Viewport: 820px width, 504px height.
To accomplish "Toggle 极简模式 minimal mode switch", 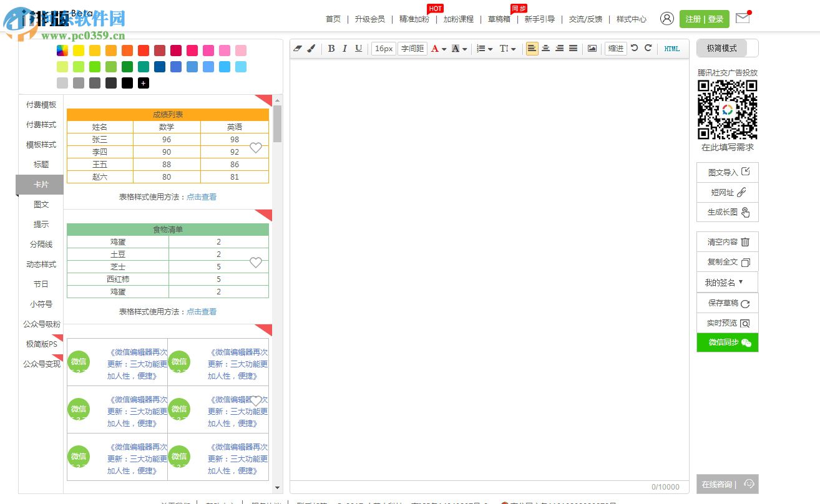I will (728, 48).
